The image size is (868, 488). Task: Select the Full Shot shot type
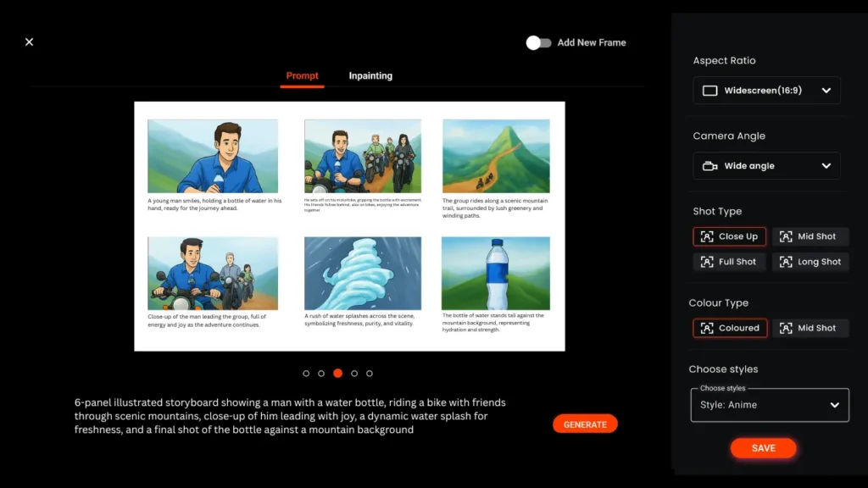[729, 262]
